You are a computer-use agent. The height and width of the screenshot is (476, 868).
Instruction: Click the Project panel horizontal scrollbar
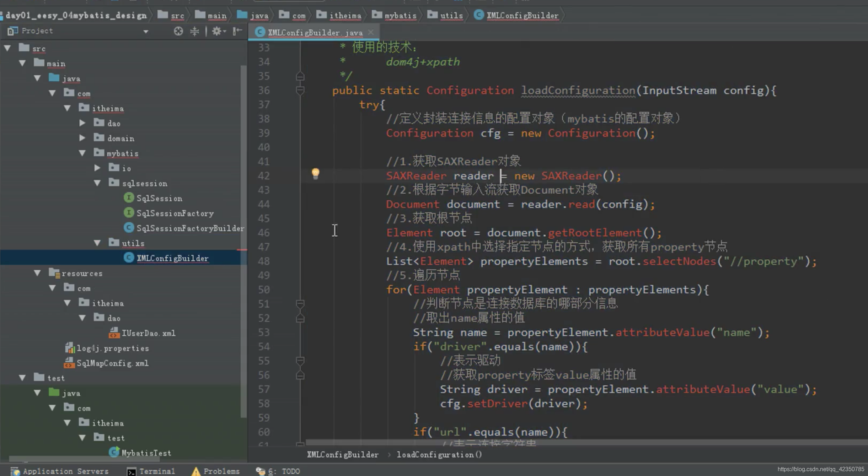pos(84,459)
